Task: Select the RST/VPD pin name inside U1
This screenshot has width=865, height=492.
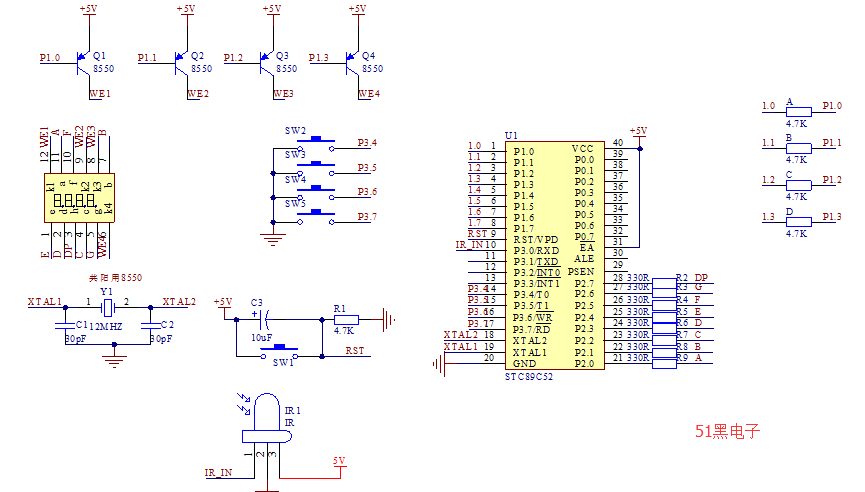Action: point(536,240)
